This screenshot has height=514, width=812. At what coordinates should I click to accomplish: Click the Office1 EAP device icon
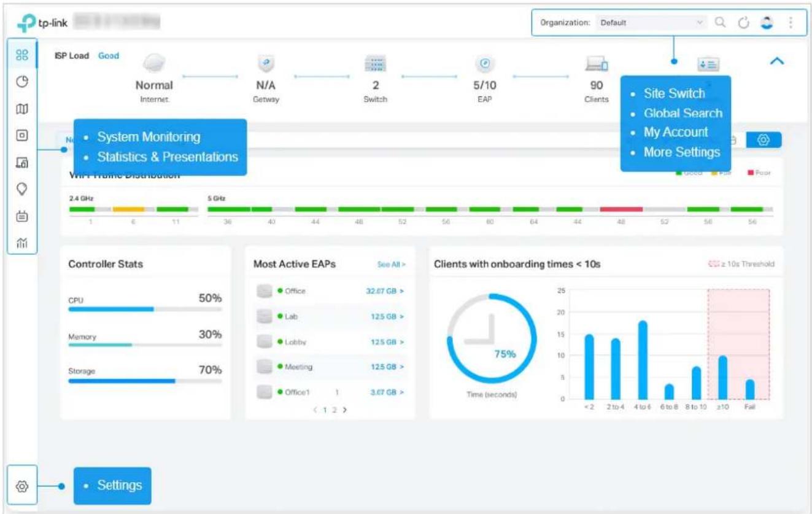coord(265,392)
